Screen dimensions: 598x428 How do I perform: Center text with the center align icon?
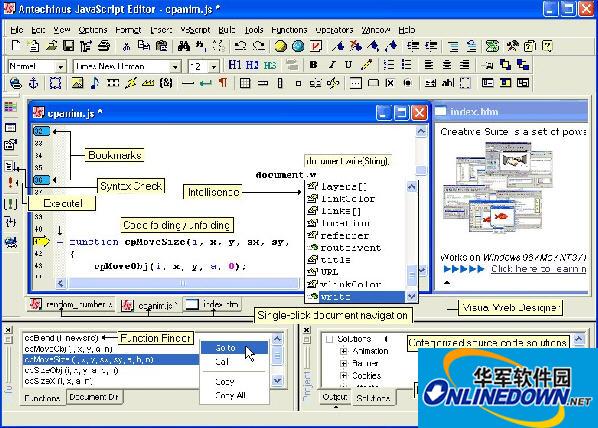click(447, 65)
